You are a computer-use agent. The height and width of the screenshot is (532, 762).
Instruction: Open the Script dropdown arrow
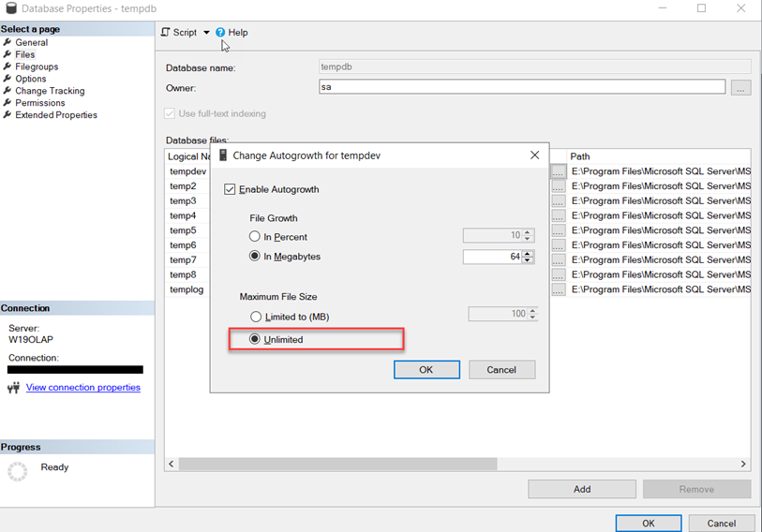[206, 33]
